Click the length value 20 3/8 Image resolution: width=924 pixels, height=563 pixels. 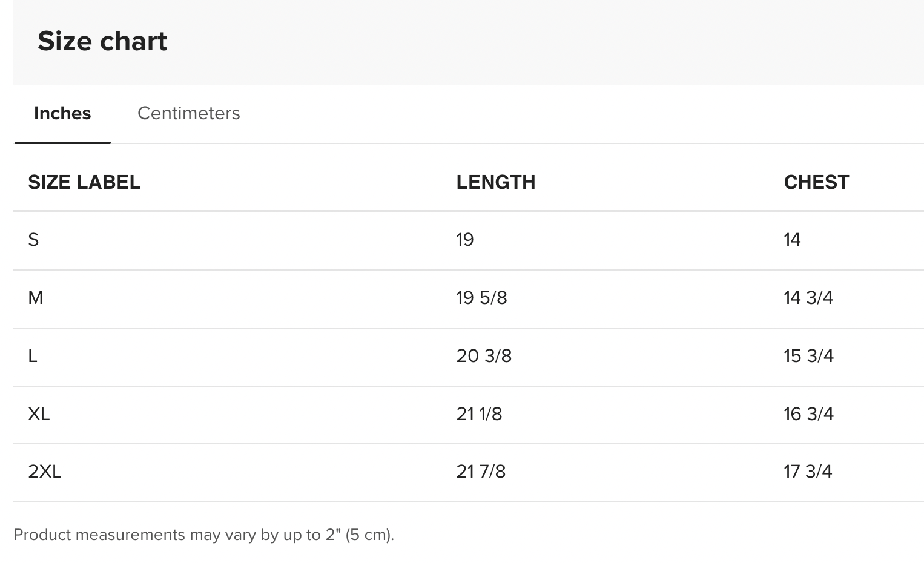[484, 356]
